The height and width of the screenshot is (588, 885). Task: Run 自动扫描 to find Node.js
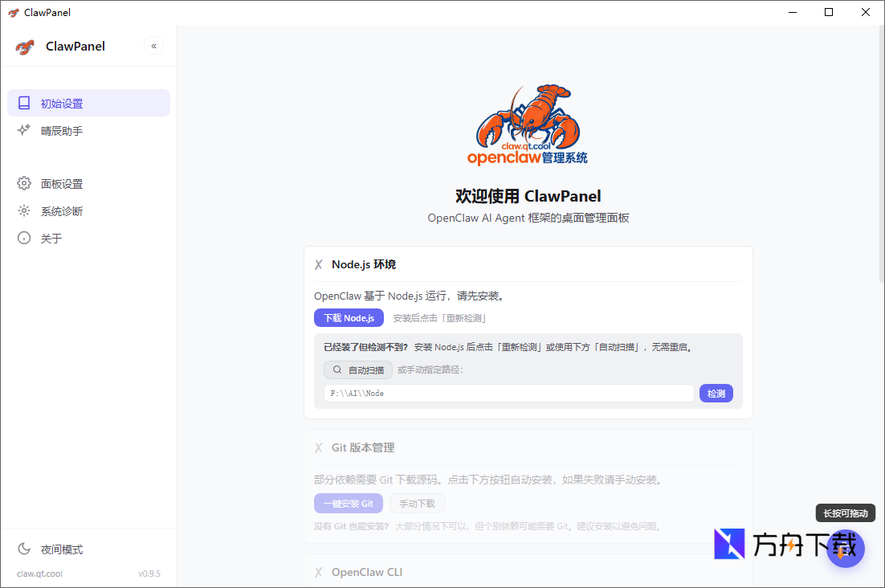click(x=357, y=370)
